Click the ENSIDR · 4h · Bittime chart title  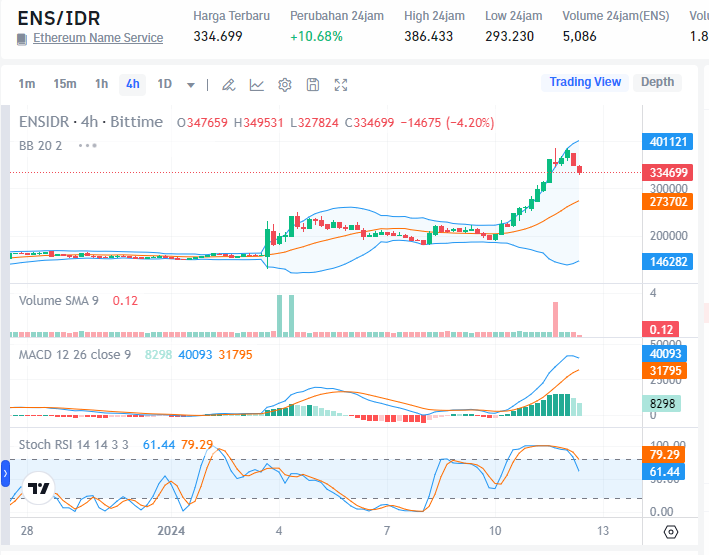90,122
